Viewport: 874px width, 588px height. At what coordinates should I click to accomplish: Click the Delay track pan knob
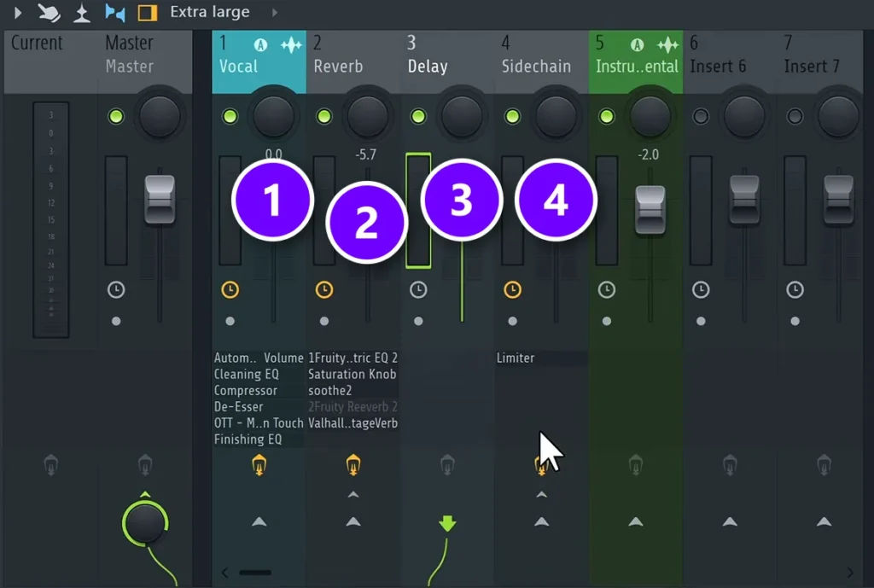point(462,116)
